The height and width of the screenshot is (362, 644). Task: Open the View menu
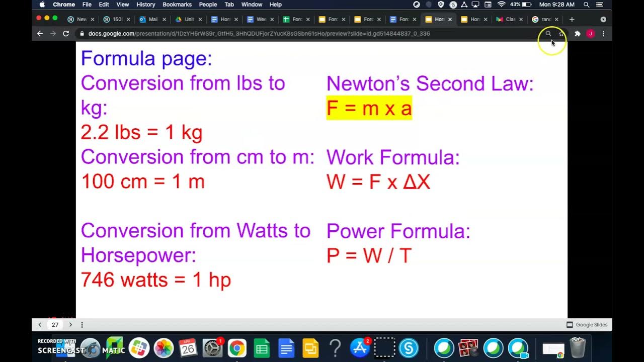point(123,5)
